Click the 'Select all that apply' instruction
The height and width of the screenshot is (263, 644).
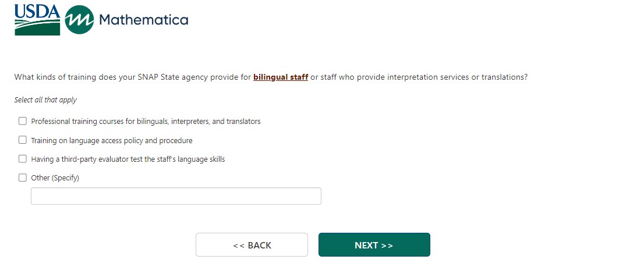[45, 100]
